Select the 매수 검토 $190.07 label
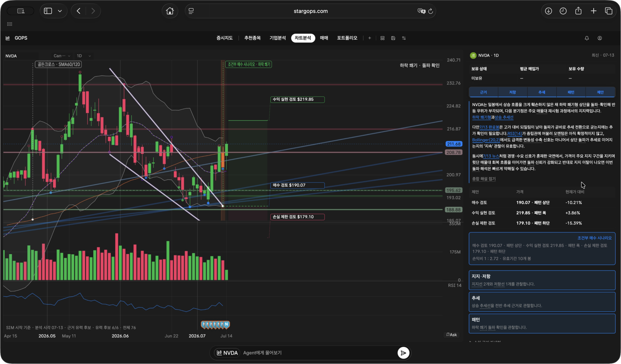 pyautogui.click(x=297, y=185)
